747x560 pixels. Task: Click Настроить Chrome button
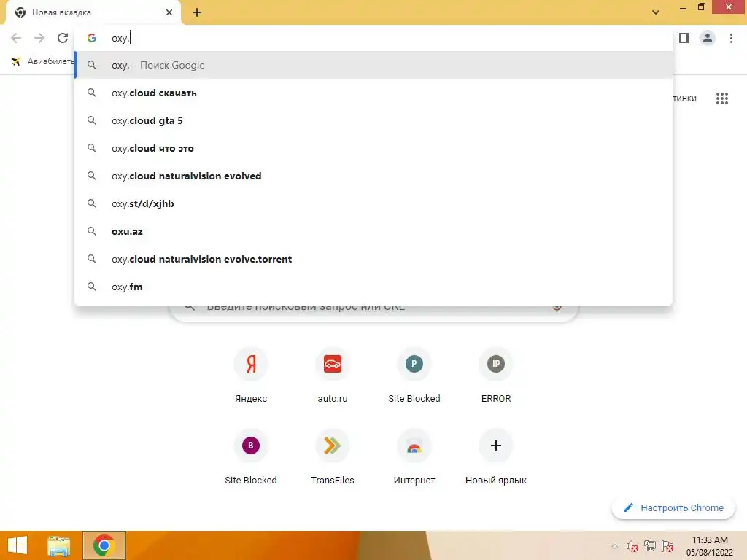click(673, 508)
